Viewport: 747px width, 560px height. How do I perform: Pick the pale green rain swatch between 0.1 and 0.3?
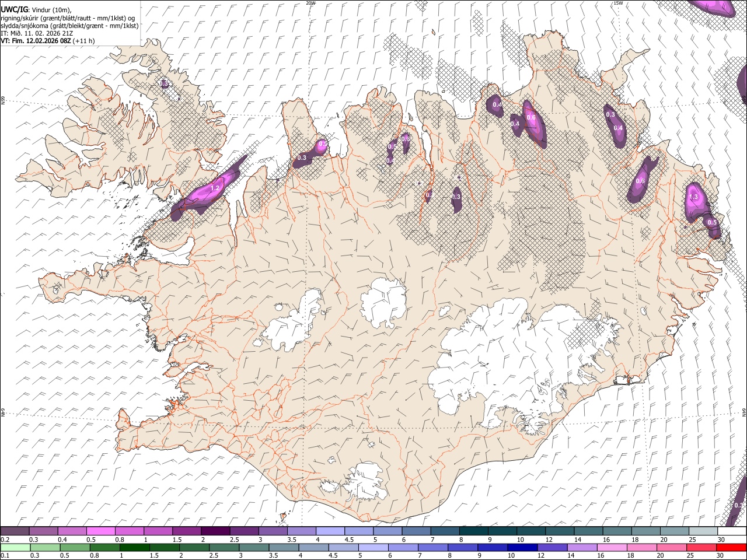[15, 548]
